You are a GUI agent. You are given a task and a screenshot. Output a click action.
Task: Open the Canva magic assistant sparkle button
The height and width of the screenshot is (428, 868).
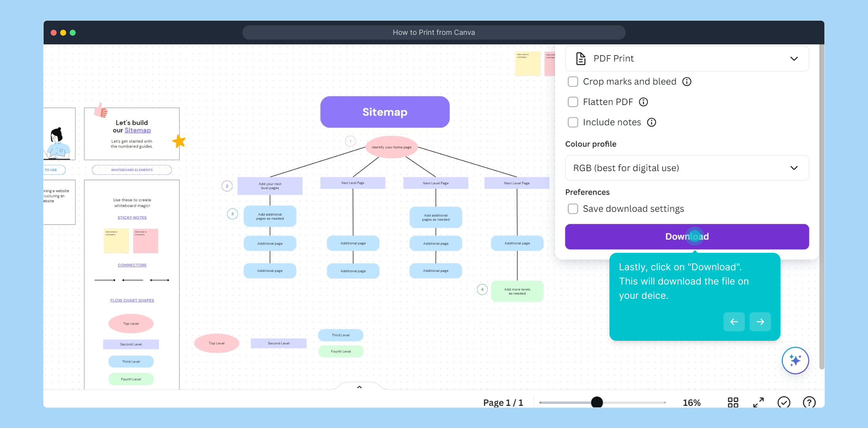795,360
